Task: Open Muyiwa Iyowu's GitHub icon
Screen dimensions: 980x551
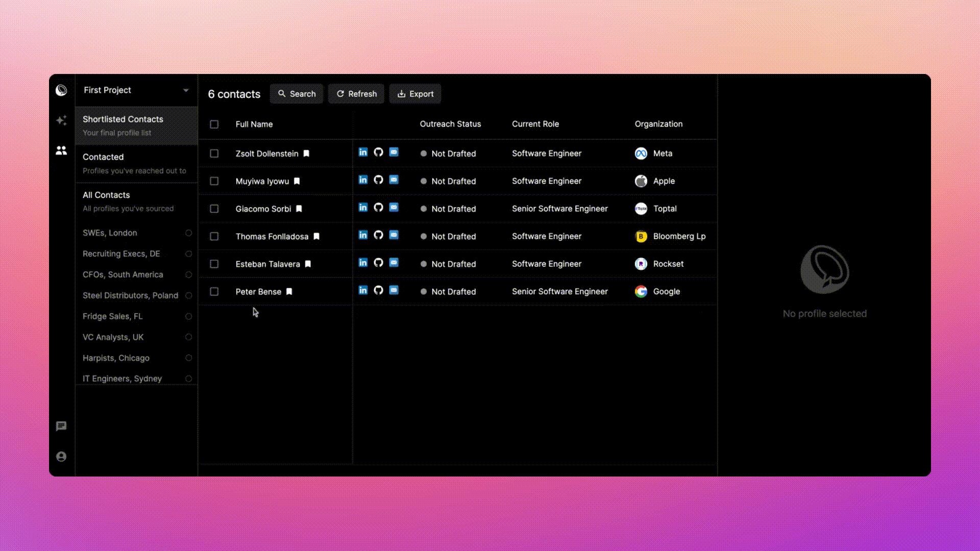Action: tap(378, 180)
